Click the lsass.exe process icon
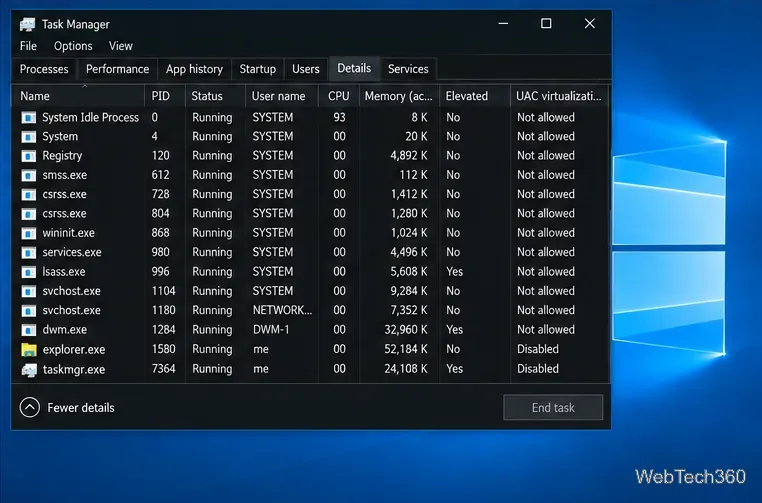Viewport: 762px width, 503px height. click(29, 272)
